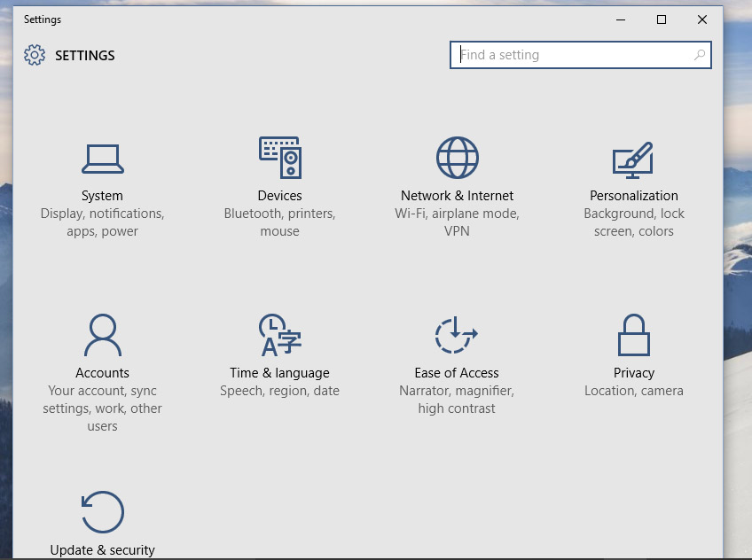Click the SETTINGS header title
The height and width of the screenshot is (560, 752).
tap(85, 56)
